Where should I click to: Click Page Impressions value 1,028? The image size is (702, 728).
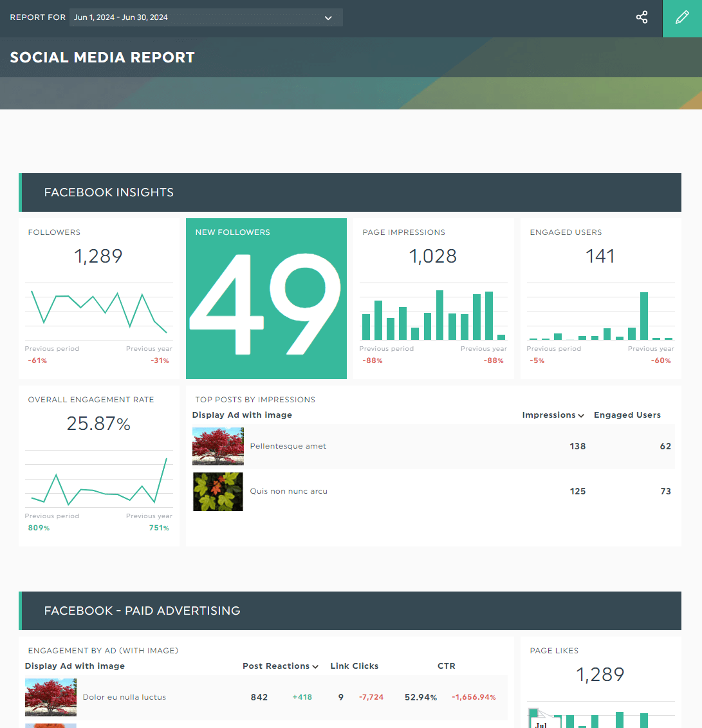(x=433, y=256)
